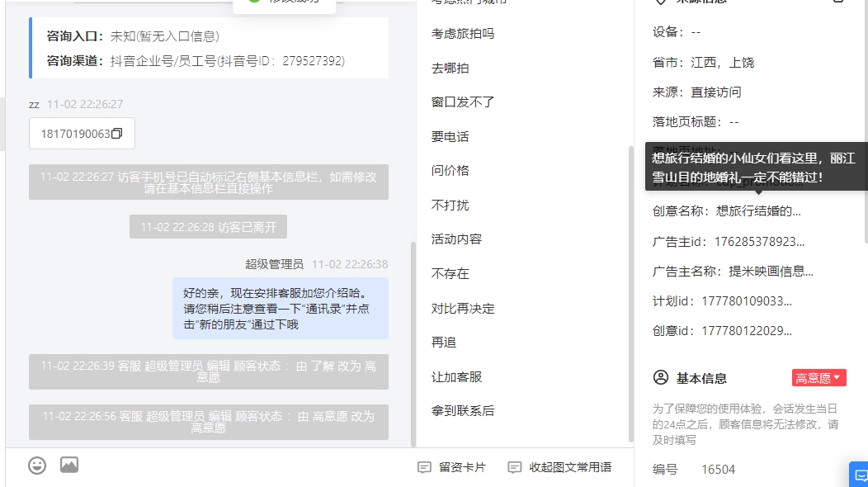Select quick phrase 要电话

coord(450,137)
